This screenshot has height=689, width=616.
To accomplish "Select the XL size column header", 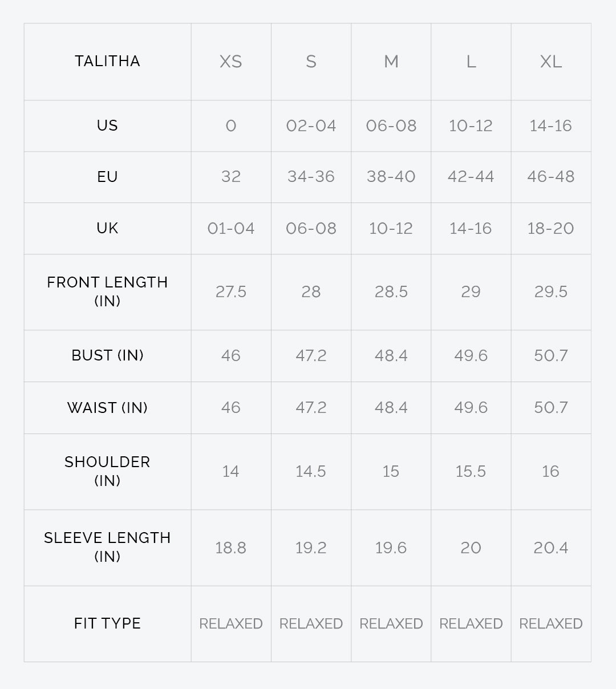I will click(551, 62).
